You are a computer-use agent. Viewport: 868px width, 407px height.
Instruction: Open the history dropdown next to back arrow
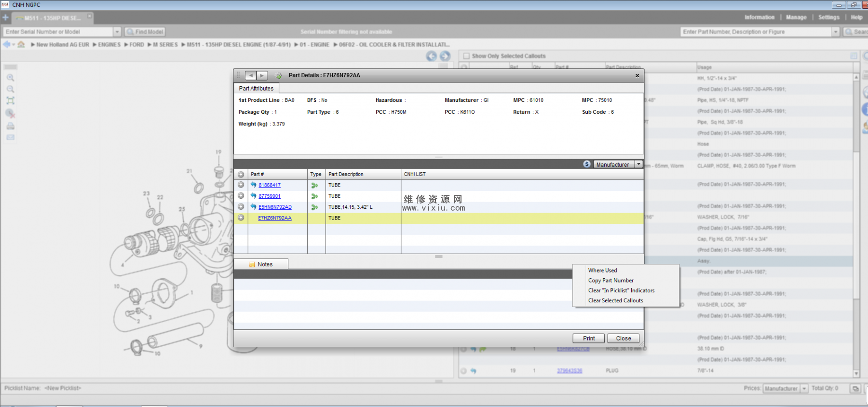[14, 45]
